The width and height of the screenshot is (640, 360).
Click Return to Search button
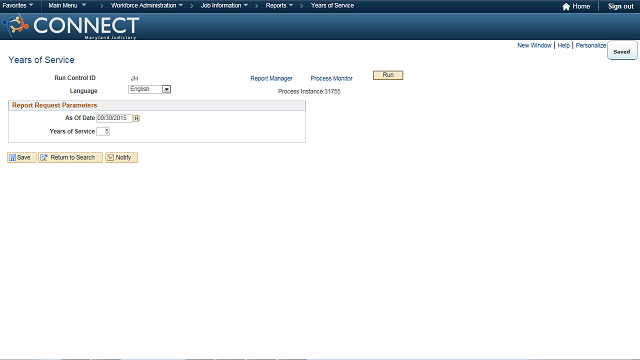coord(70,158)
